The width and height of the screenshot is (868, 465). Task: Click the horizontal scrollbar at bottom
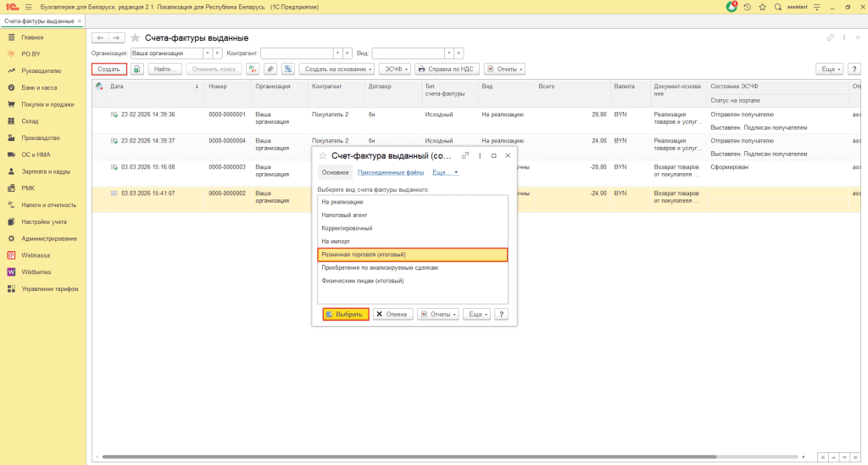[424, 458]
